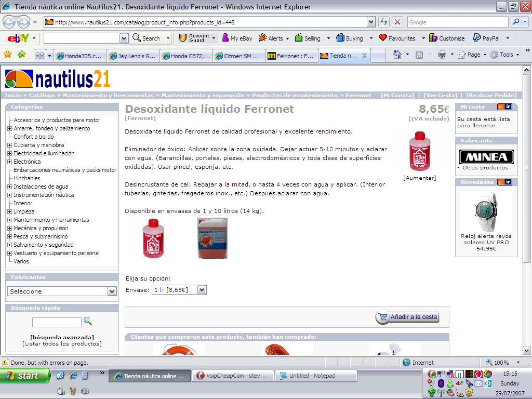Click the Stop loading icon

tap(397, 22)
